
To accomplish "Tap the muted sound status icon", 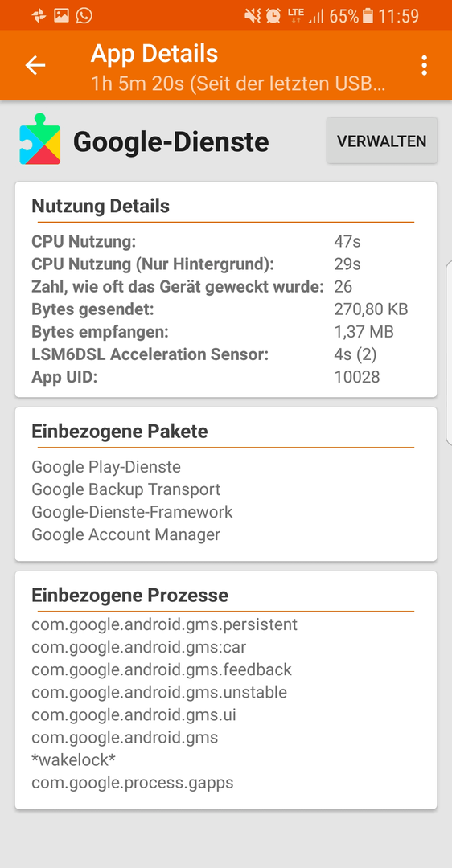I will [253, 15].
